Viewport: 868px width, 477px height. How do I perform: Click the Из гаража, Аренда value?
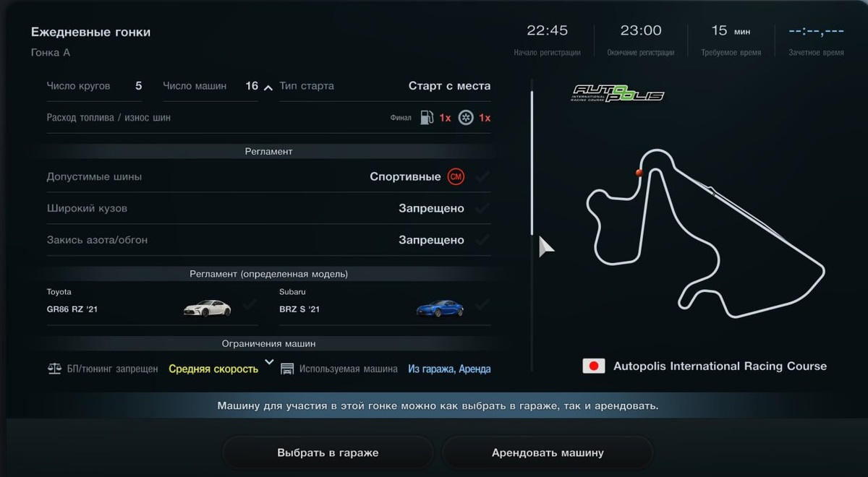449,369
